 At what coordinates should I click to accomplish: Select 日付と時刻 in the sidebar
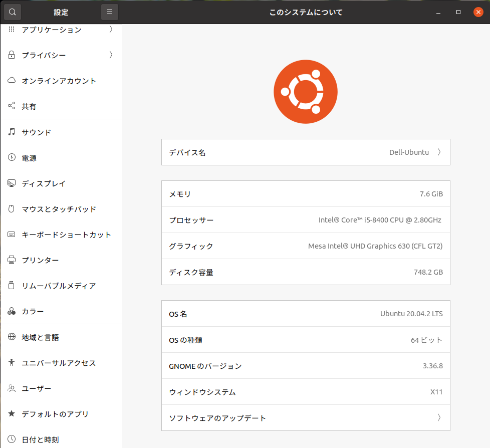(x=61, y=437)
